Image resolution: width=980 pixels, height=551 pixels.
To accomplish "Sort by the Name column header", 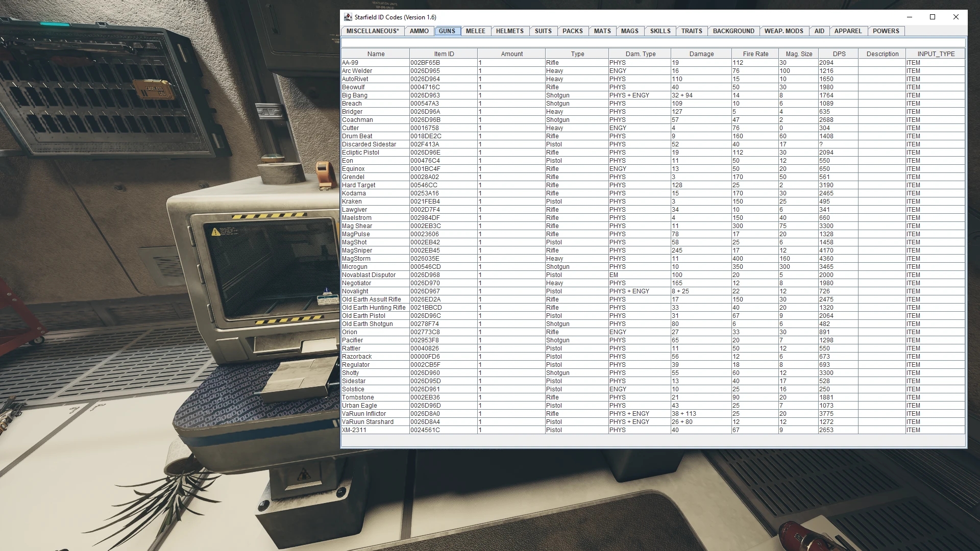I will pyautogui.click(x=376, y=54).
